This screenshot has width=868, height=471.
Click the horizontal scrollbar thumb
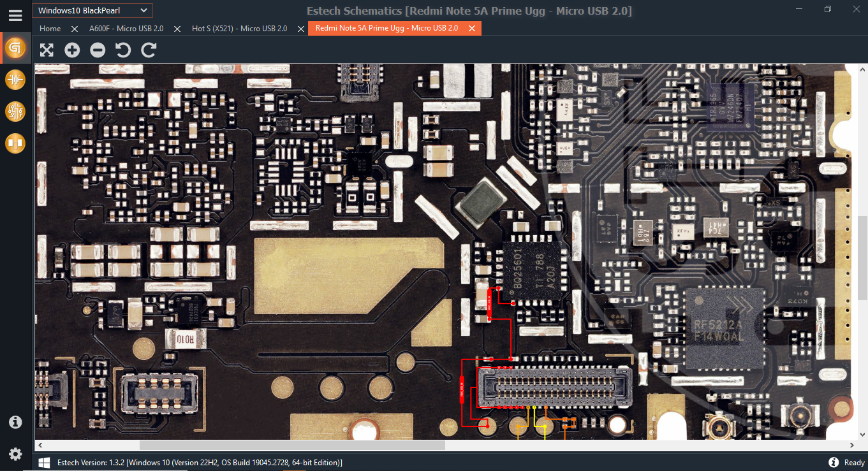[292, 445]
